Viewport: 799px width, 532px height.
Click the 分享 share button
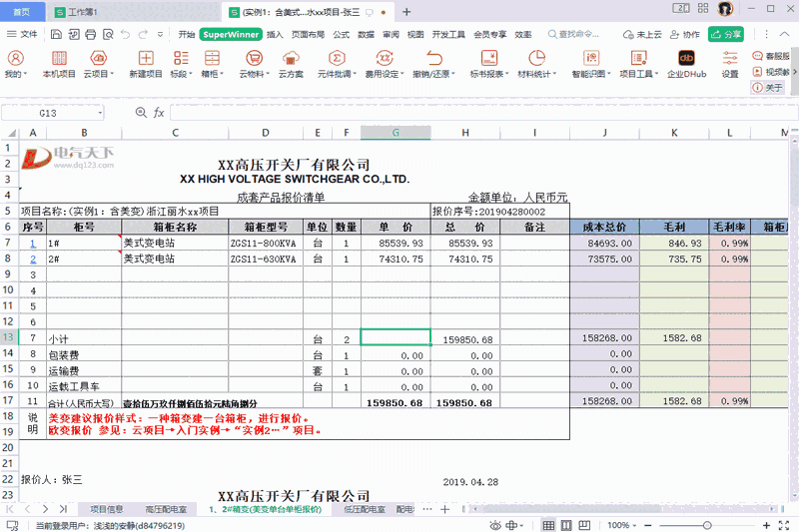pos(726,34)
